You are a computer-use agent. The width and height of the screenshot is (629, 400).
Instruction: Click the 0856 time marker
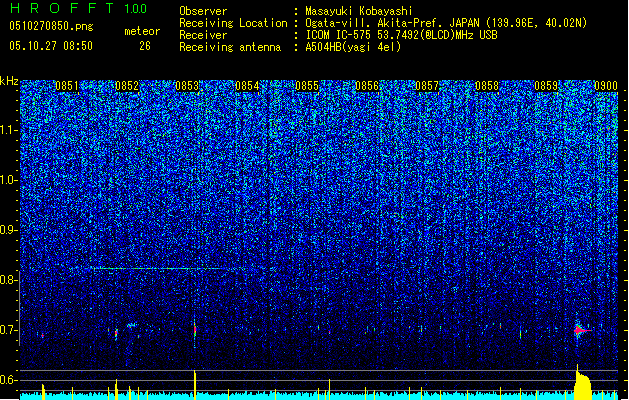coord(367,86)
